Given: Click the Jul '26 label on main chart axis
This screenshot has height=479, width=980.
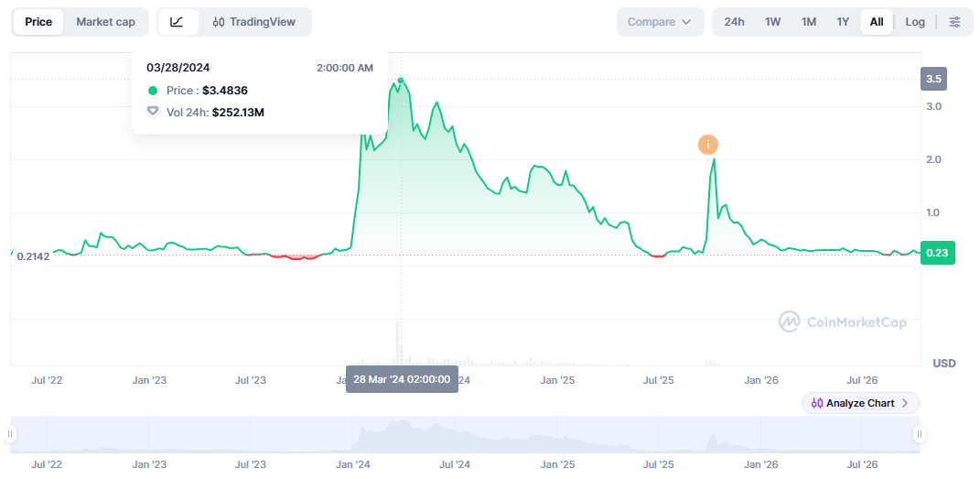Looking at the screenshot, I should (x=862, y=379).
